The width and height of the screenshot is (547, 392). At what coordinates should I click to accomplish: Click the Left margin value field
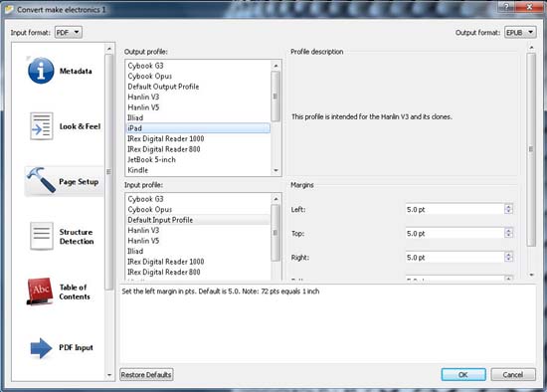455,210
